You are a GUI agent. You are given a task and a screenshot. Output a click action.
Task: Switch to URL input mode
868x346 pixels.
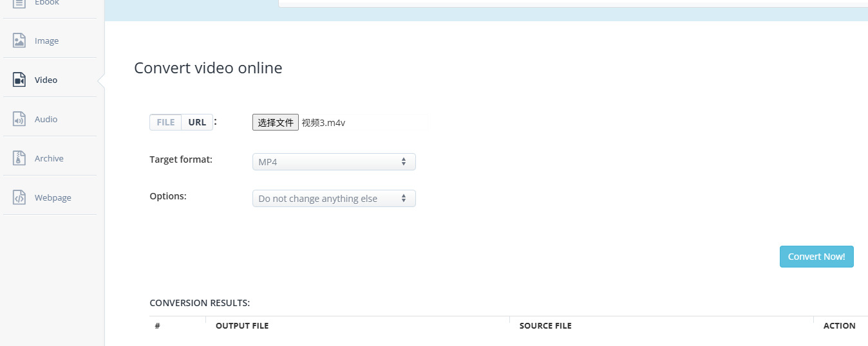click(197, 122)
